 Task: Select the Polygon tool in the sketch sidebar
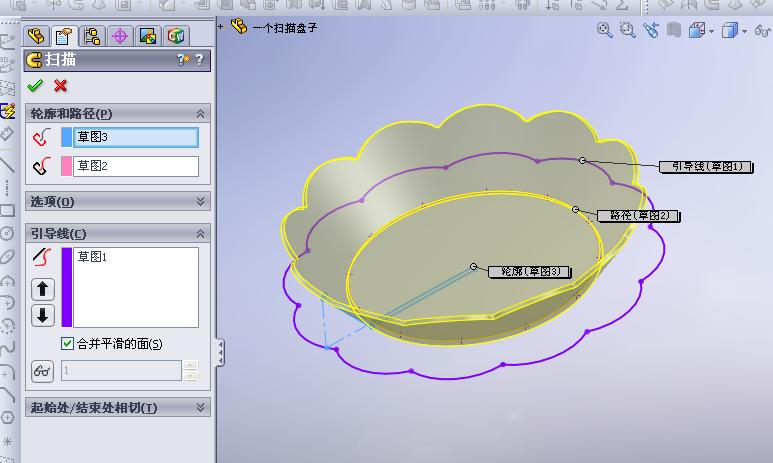7,418
